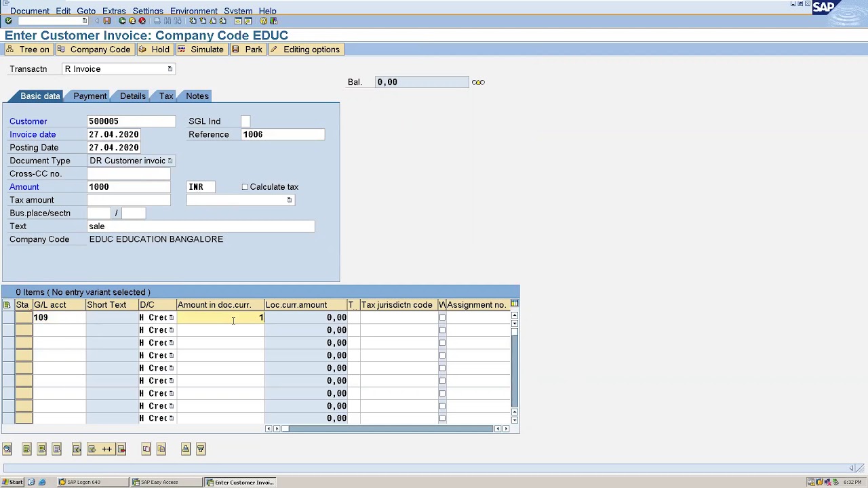Click the balance traffic light status icon
Screen dimensions: 868x488
(x=478, y=82)
